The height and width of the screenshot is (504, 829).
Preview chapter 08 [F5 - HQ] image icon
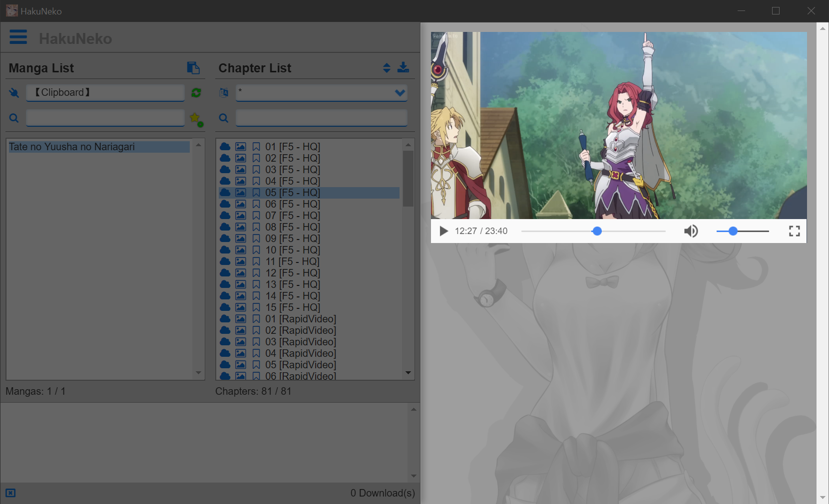[241, 227]
